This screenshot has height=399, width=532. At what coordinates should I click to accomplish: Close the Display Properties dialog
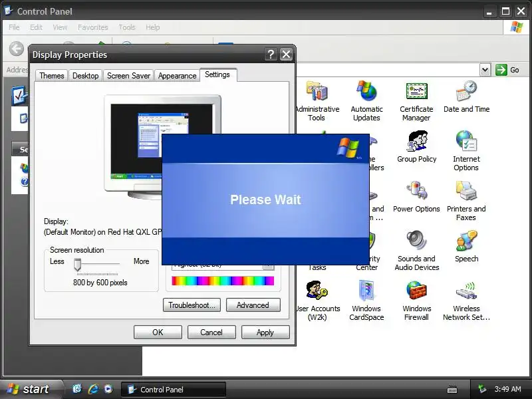coord(286,55)
